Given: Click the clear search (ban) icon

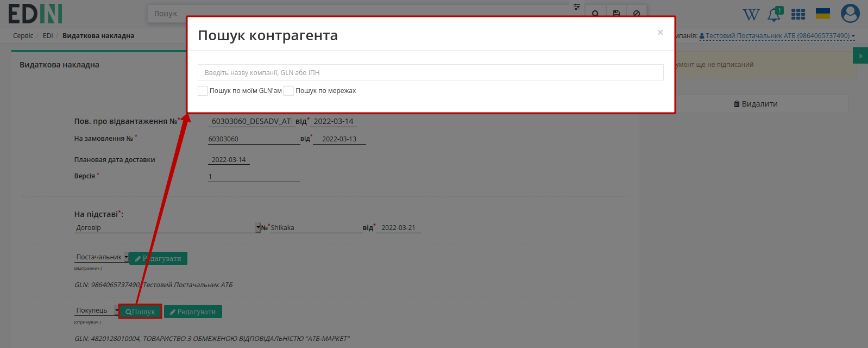Looking at the screenshot, I should click(x=637, y=13).
